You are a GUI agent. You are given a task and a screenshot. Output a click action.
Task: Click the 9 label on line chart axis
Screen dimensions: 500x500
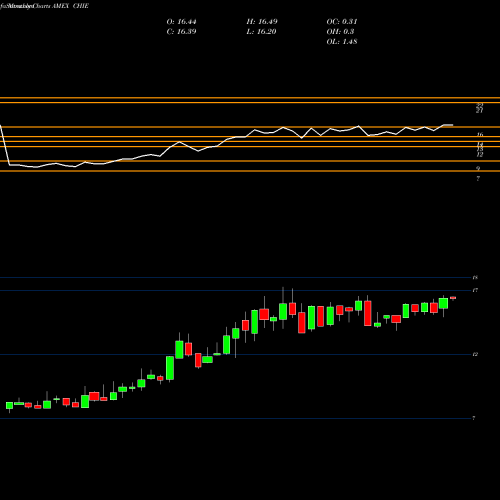[x=478, y=169]
